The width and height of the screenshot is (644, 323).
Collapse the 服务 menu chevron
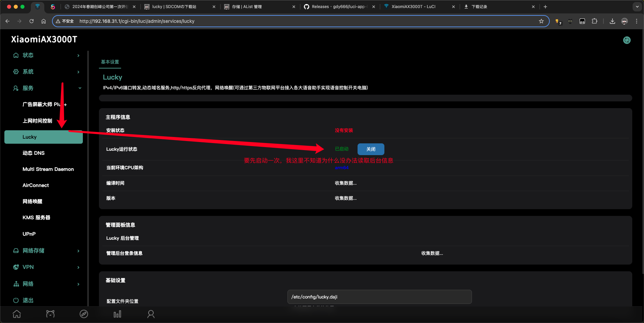80,88
